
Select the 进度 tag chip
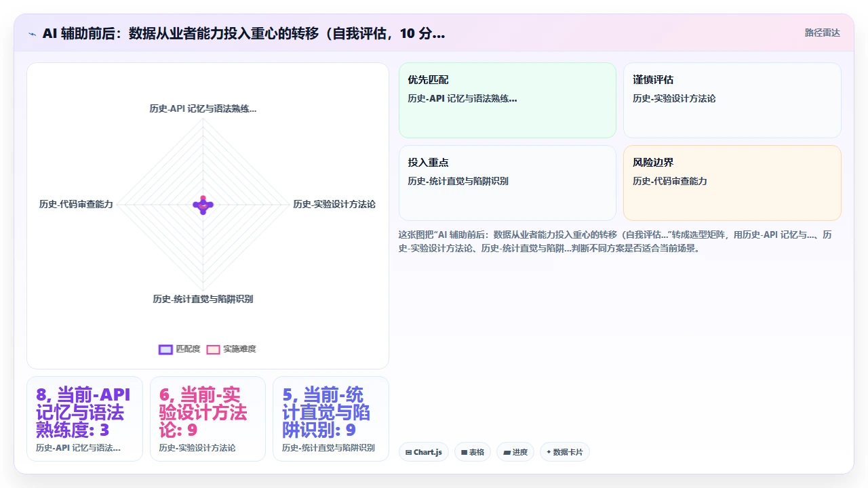515,452
